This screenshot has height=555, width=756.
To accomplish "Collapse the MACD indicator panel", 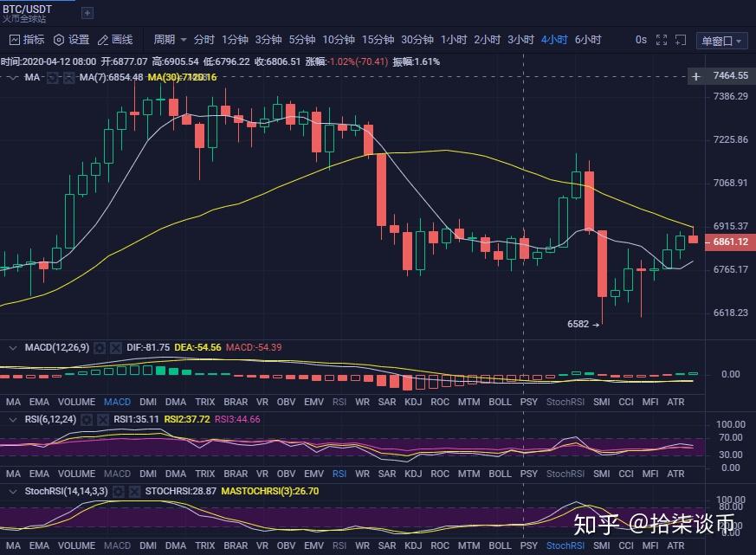I will (13, 348).
